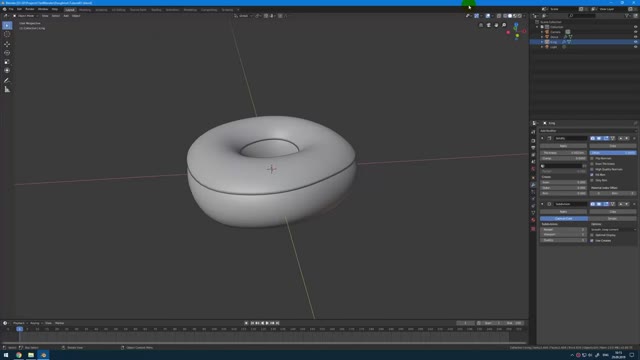Select the Move tool in the toolbar

(x=7, y=44)
